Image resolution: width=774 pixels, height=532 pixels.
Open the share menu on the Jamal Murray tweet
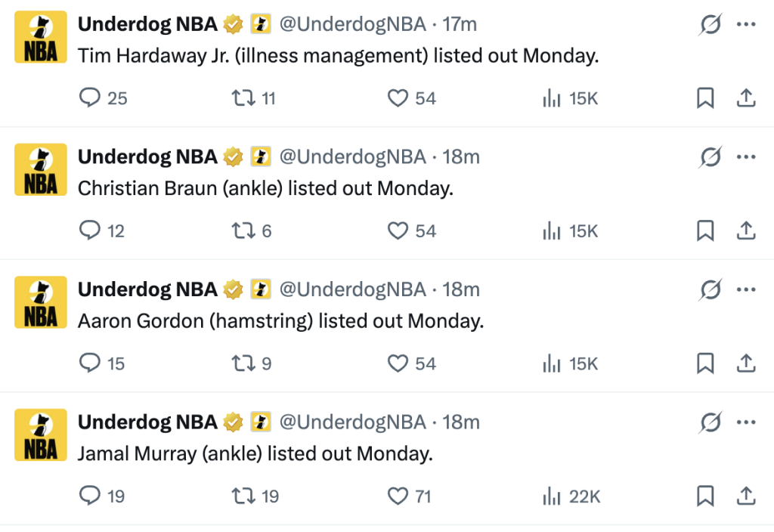click(x=746, y=496)
